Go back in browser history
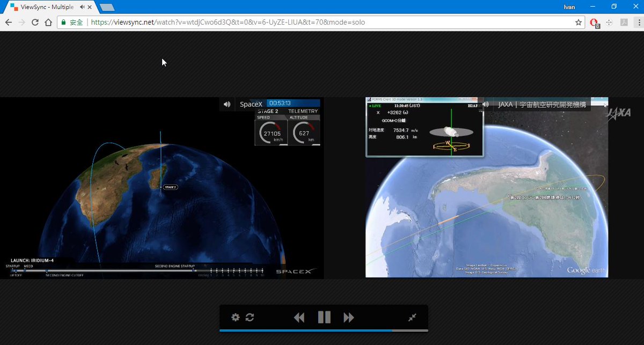The image size is (644, 345). pos(9,23)
